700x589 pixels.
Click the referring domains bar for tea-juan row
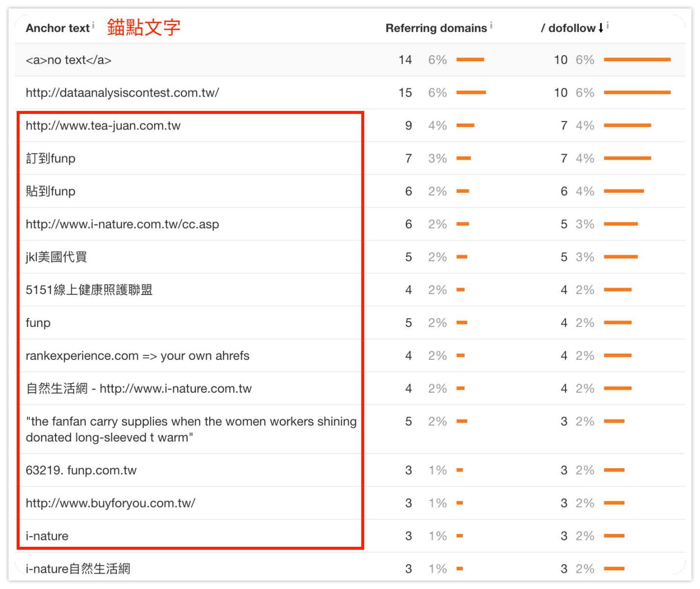tap(465, 126)
